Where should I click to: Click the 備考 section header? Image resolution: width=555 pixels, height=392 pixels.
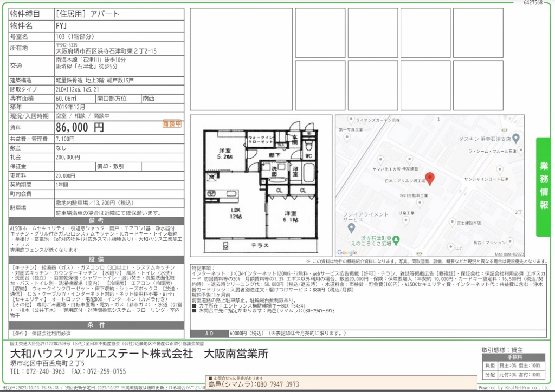[96, 220]
